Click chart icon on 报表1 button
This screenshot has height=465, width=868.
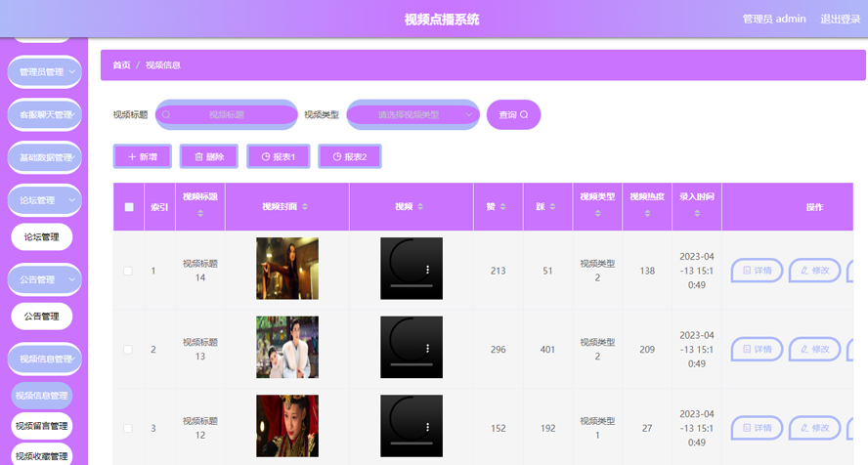(x=266, y=157)
